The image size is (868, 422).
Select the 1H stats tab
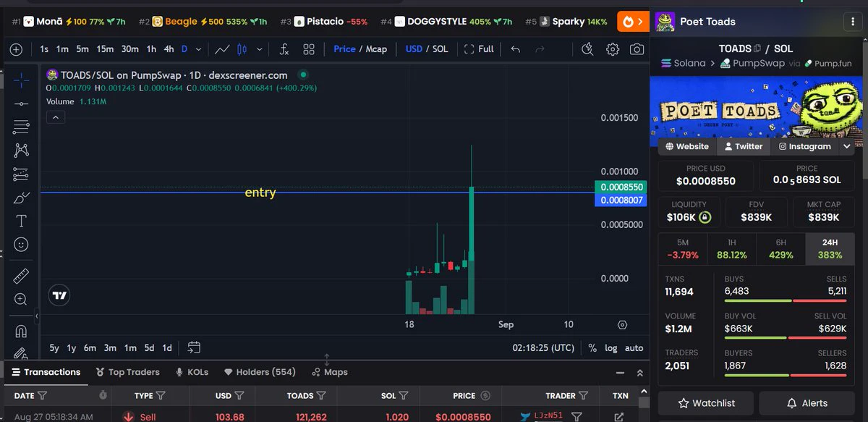[731, 249]
